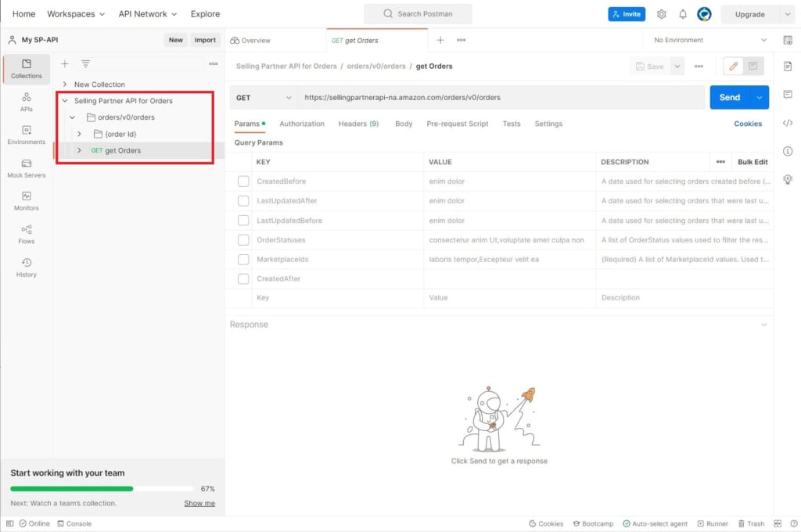Switch to the Settings tab
Image resolution: width=801 pixels, height=532 pixels.
tap(548, 124)
